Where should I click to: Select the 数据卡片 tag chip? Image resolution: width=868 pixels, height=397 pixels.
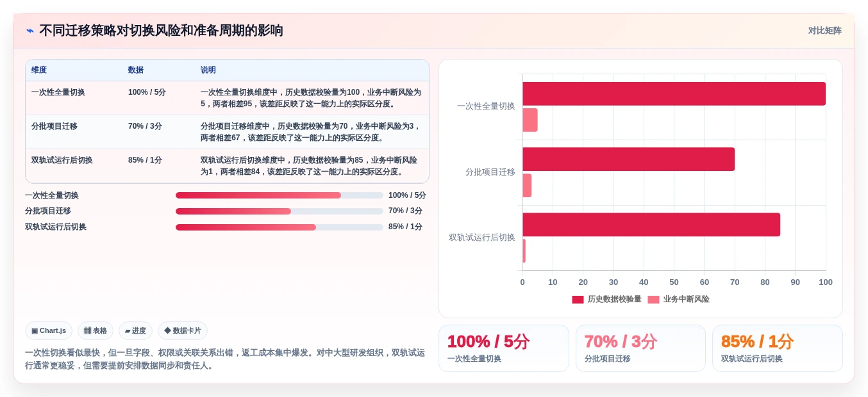pyautogui.click(x=183, y=330)
